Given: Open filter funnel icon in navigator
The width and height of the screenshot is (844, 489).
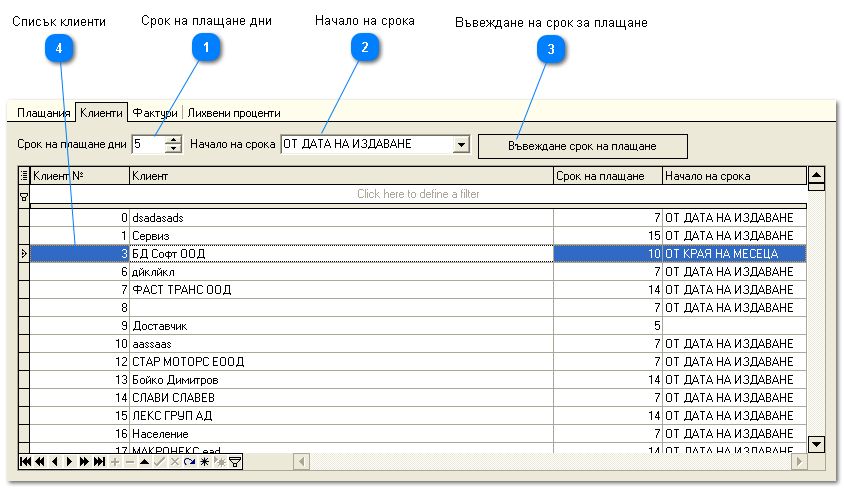Looking at the screenshot, I should pos(235,462).
